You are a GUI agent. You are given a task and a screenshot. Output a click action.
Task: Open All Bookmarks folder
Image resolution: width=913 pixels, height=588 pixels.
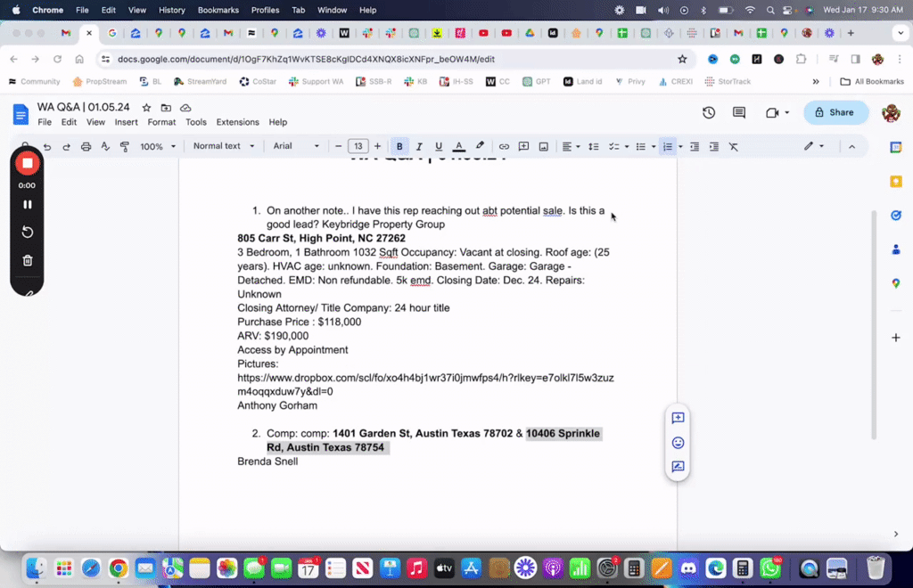pyautogui.click(x=872, y=81)
